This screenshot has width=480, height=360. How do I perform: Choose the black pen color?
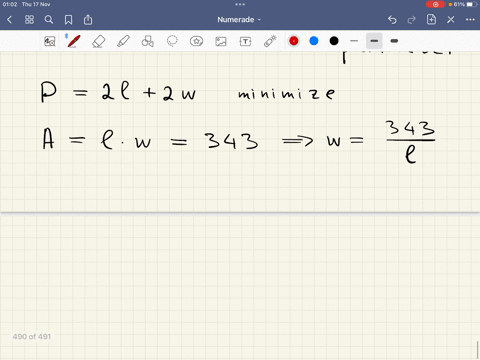334,41
